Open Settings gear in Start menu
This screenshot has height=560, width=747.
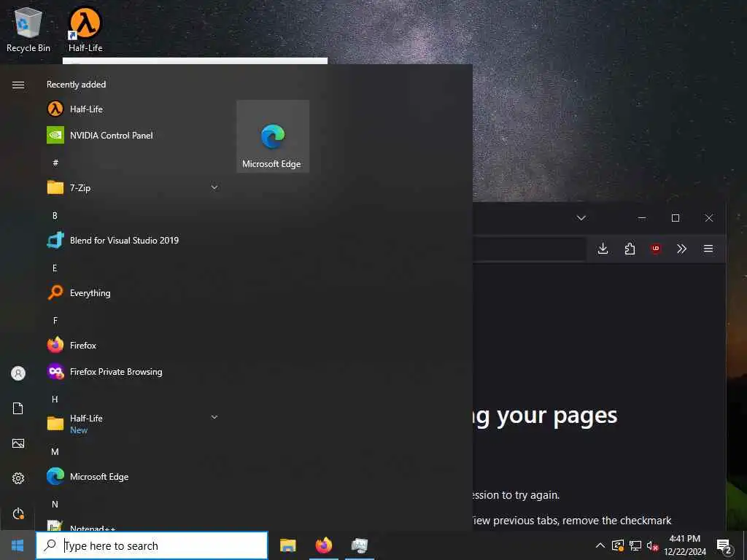coord(18,478)
